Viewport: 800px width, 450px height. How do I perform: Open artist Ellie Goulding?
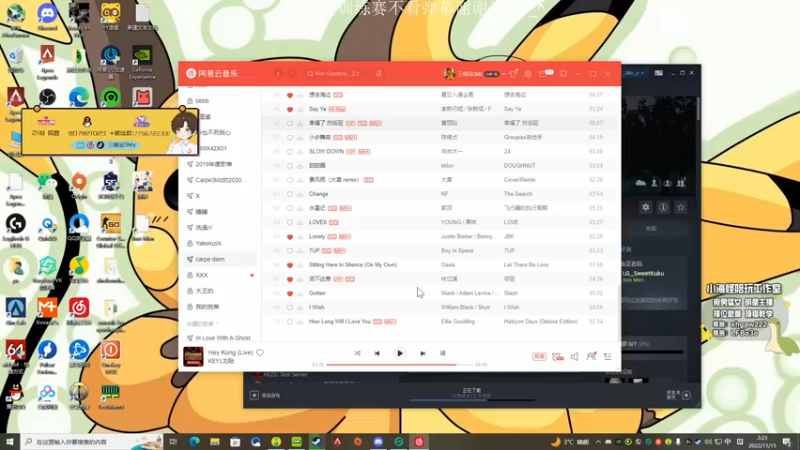pyautogui.click(x=458, y=321)
